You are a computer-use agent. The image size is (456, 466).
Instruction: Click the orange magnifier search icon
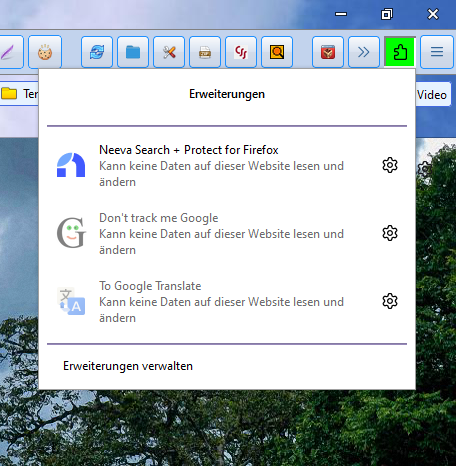(x=277, y=52)
